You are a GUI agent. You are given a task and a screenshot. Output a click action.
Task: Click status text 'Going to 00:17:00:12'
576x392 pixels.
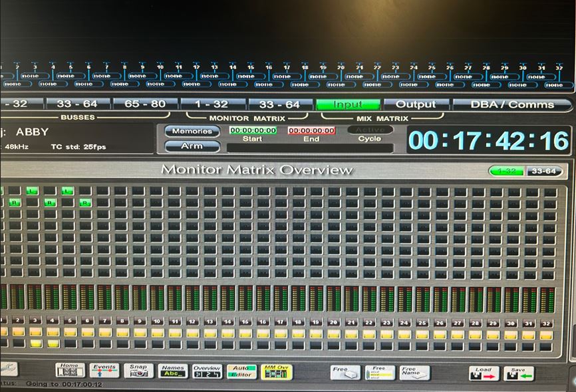point(65,384)
